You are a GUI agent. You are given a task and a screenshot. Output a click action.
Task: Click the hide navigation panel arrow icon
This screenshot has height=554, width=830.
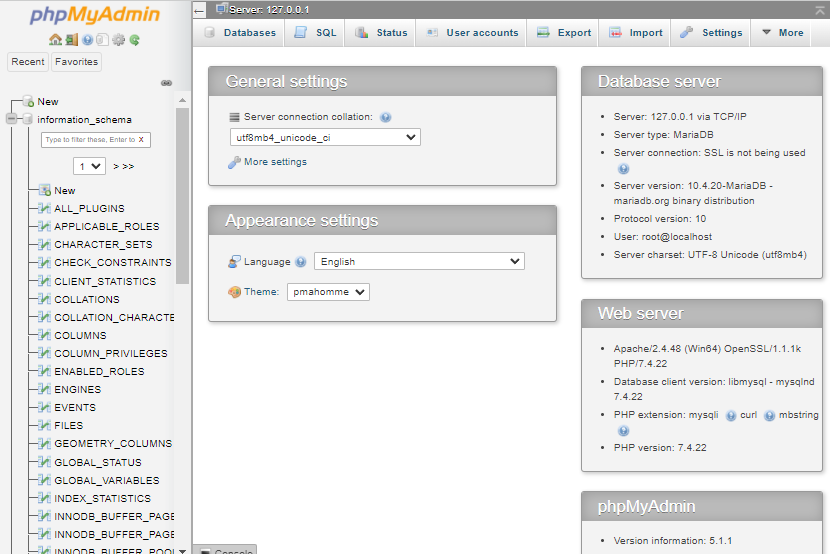click(199, 10)
